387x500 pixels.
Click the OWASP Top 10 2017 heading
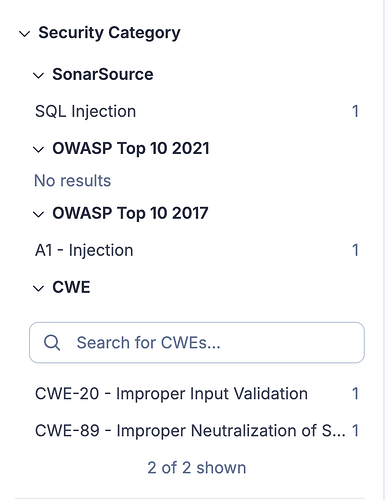130,213
